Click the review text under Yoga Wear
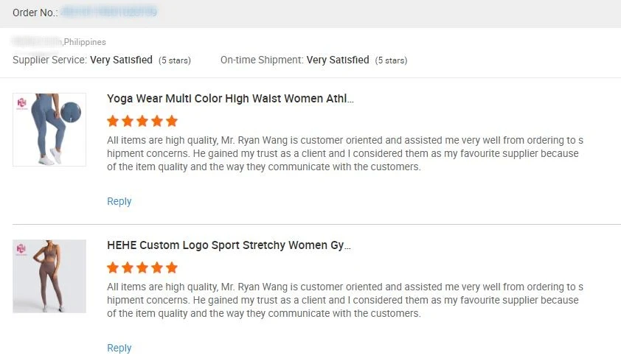Viewport: 621px width, 364px height. tap(344, 153)
